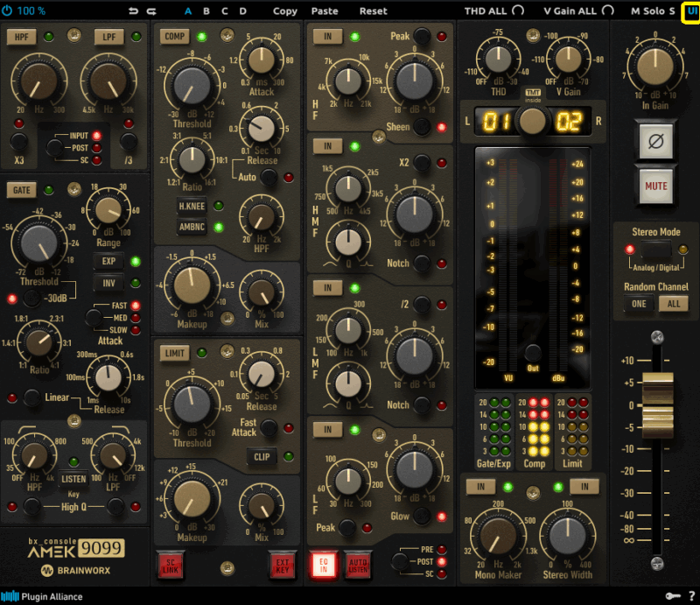This screenshot has height=605, width=700.
Task: Toggle the Stereo Width IN button
Action: coord(584,487)
